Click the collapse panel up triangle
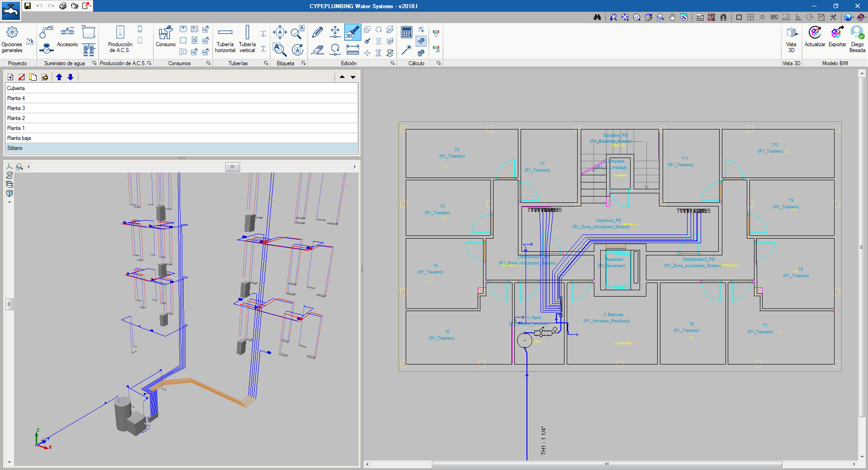 [x=342, y=77]
